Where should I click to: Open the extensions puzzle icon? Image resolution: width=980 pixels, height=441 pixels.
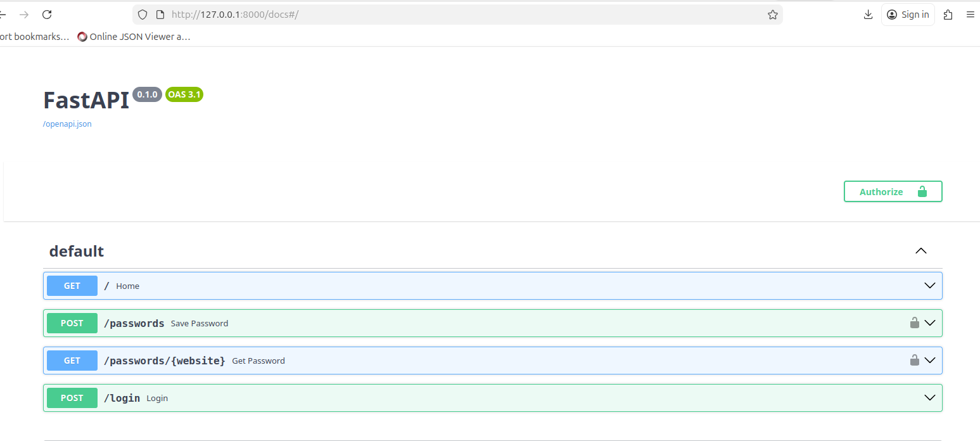[948, 15]
